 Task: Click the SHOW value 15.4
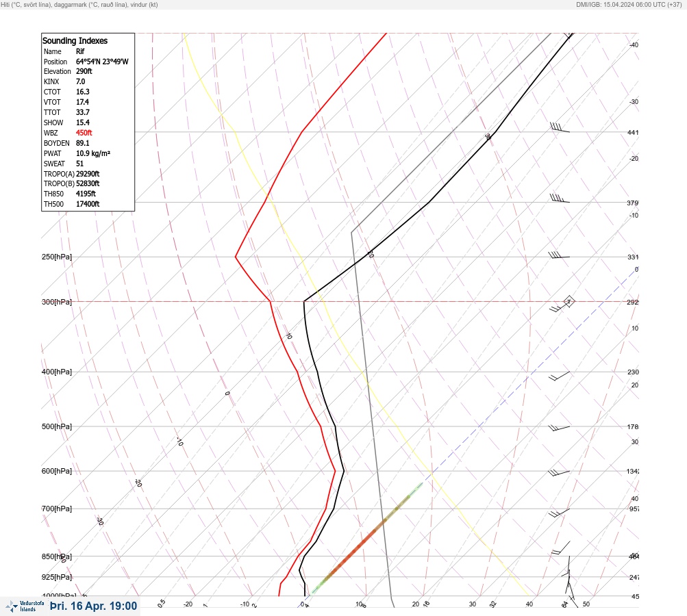coord(82,123)
